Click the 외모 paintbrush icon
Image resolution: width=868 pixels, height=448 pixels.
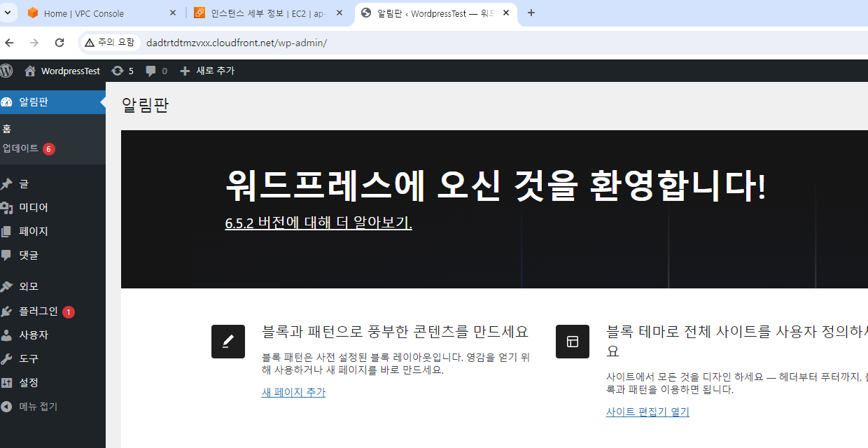pyautogui.click(x=7, y=287)
